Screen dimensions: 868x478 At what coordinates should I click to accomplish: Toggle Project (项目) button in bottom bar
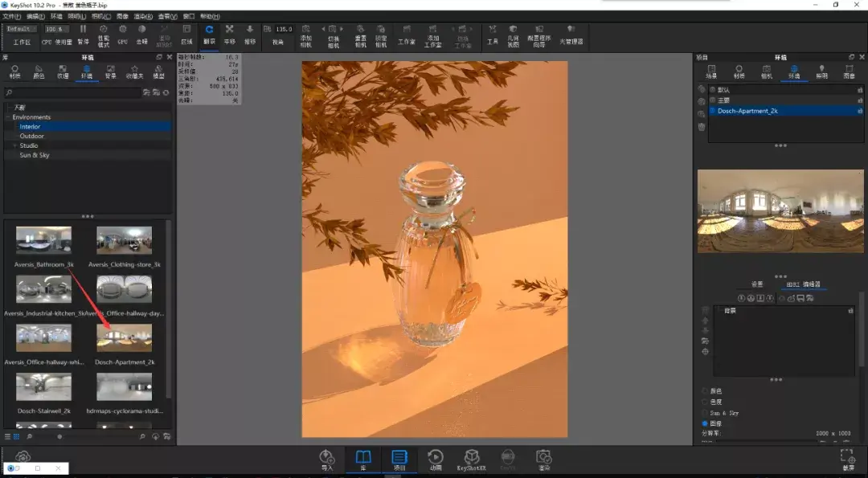[399, 460]
